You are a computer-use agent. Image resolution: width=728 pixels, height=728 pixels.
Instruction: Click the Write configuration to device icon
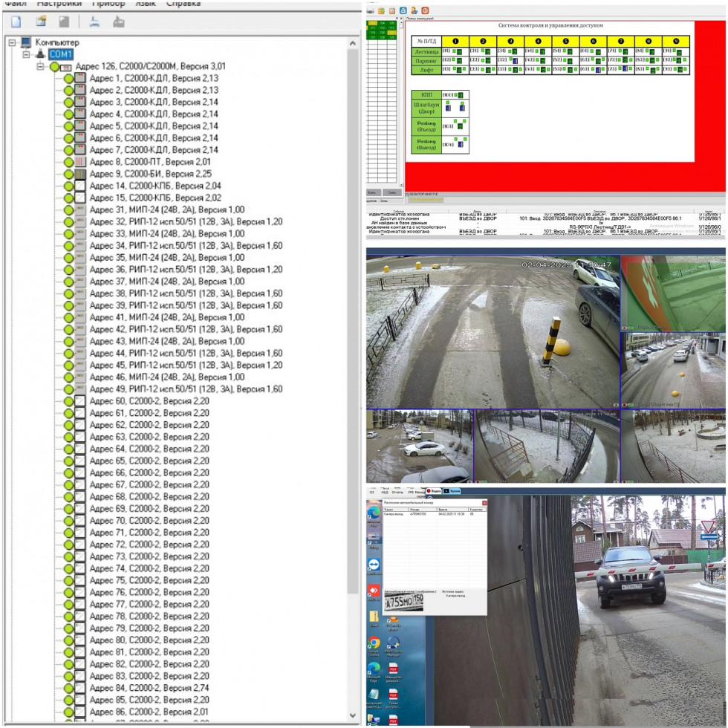(x=118, y=22)
